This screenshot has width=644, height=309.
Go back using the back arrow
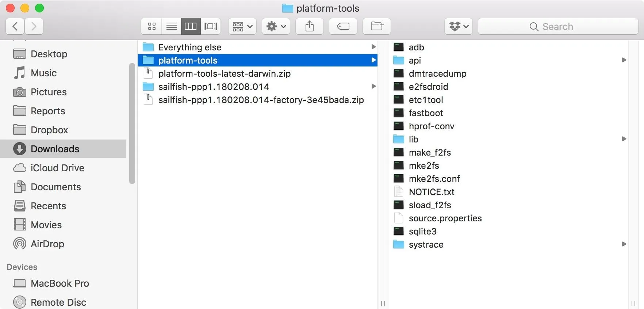click(x=15, y=26)
